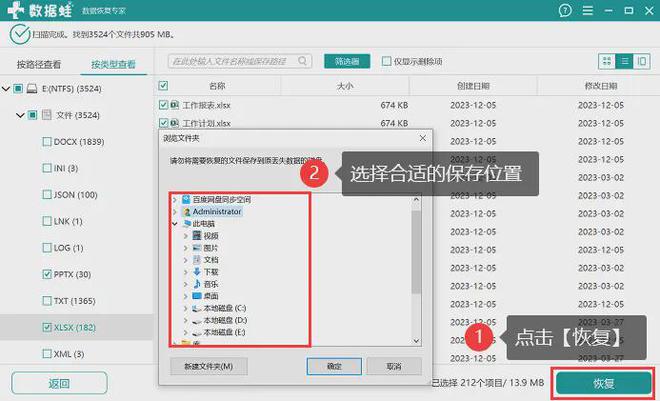Select the 本地磁盘 (D:) drive icon
Screen dimensions: 660x401
(x=197, y=321)
